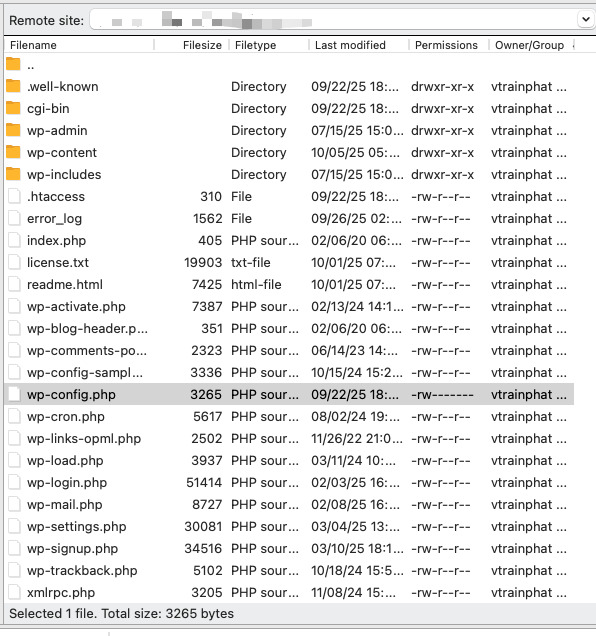Click the readme.html file icon

[x=15, y=284]
